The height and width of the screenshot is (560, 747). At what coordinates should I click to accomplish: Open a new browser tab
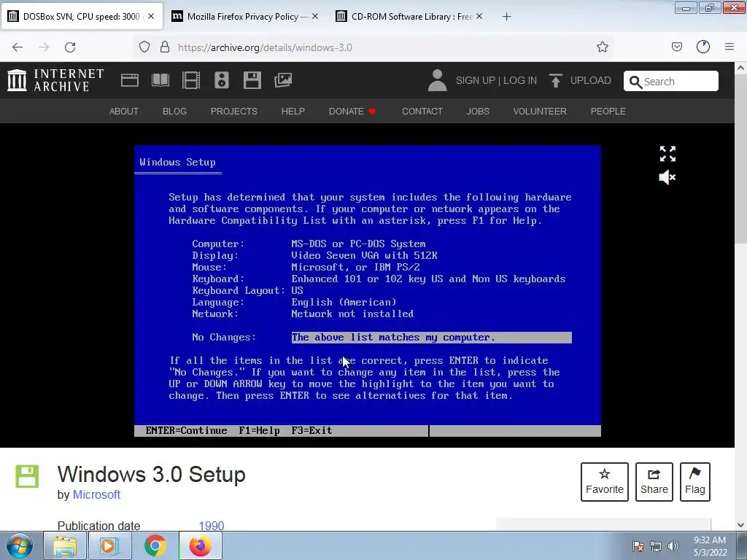[x=506, y=17]
